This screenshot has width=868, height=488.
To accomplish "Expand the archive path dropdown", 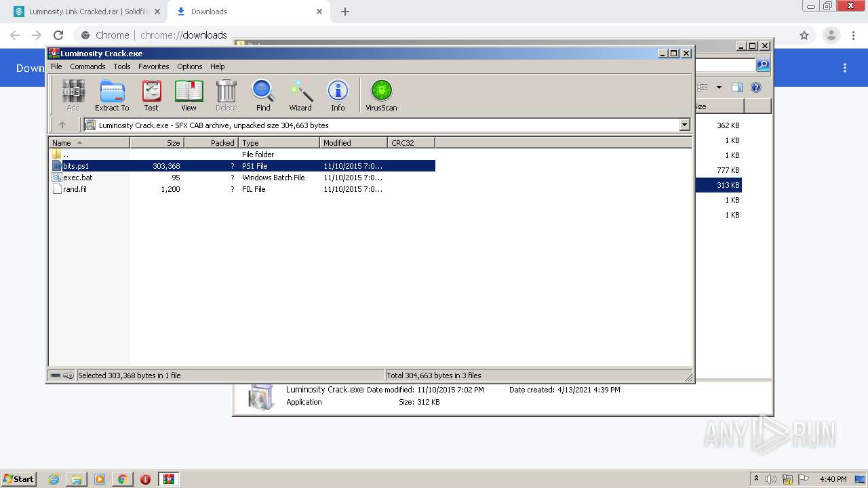I will pyautogui.click(x=684, y=125).
